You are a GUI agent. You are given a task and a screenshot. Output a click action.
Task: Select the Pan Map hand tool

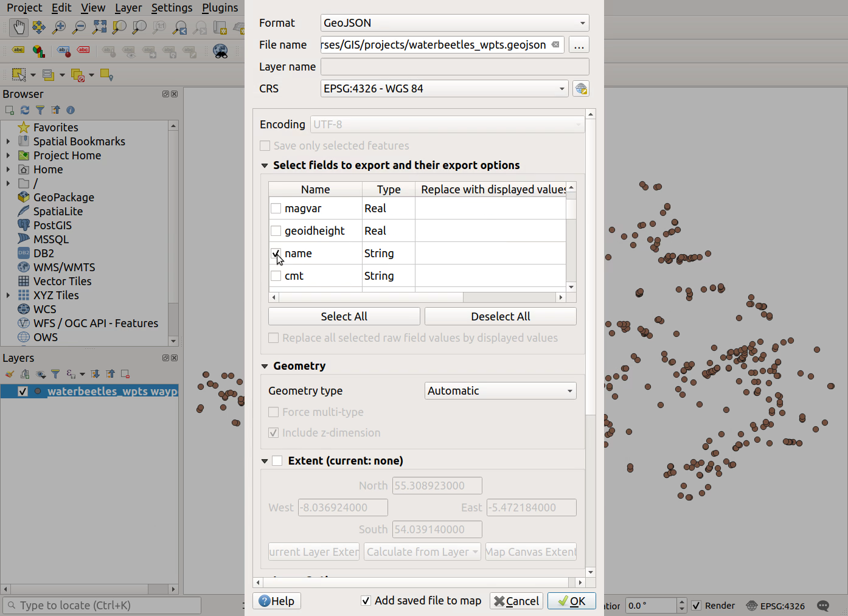(x=19, y=27)
